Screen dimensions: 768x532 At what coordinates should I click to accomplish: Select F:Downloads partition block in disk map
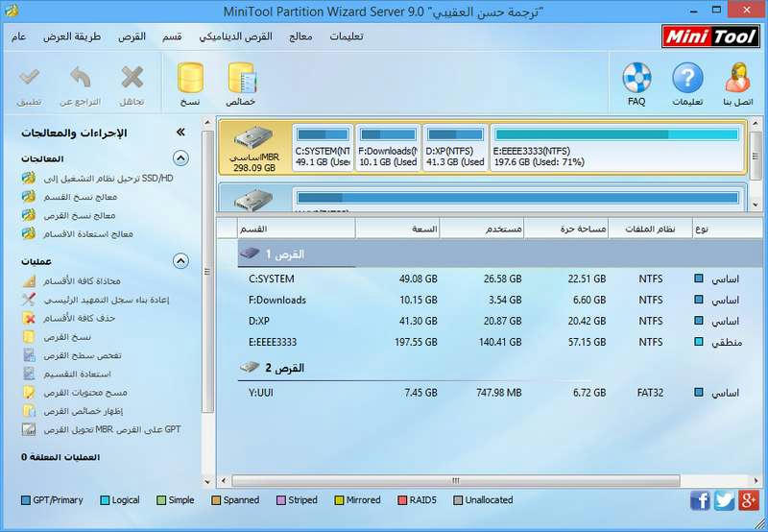[388, 148]
